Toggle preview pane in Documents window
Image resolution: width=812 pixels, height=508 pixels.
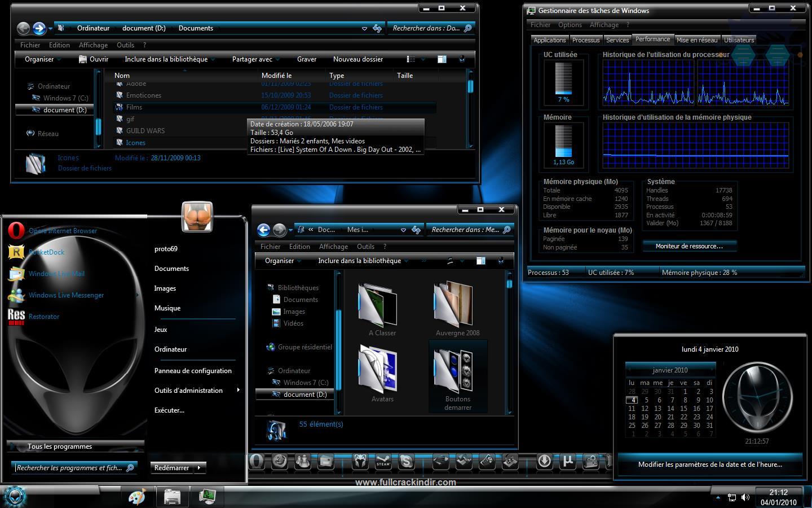pyautogui.click(x=442, y=59)
